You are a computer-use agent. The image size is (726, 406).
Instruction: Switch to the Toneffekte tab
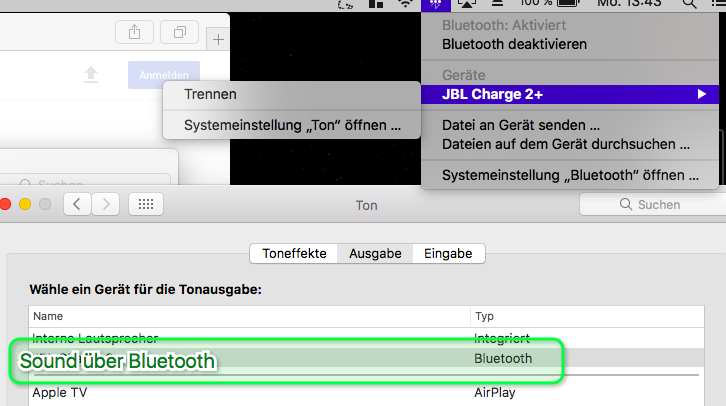pos(294,254)
